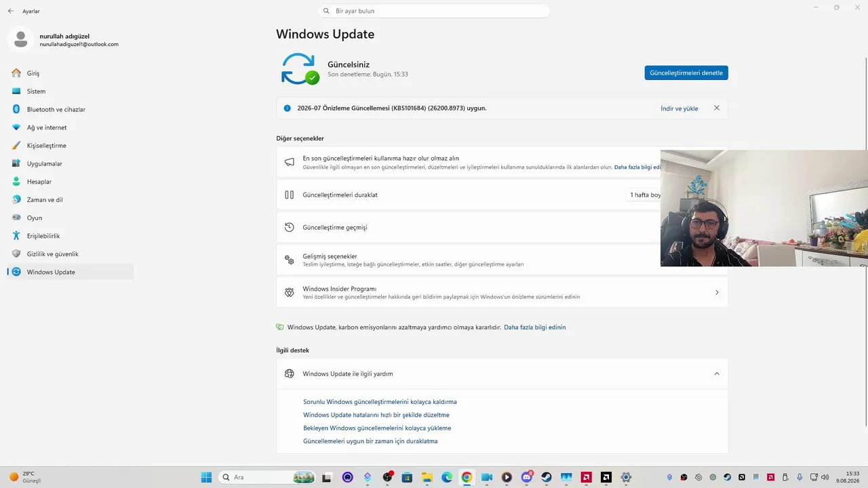Open 'Bekleyen Windows güncellemelerini kolayca yükleme' link
Viewport: 868px width, 488px height.
point(377,428)
